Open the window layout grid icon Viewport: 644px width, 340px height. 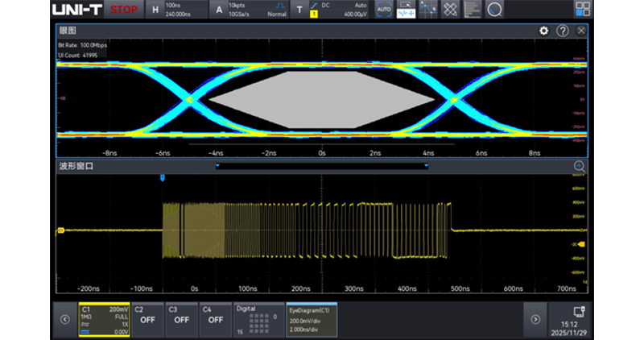(582, 10)
